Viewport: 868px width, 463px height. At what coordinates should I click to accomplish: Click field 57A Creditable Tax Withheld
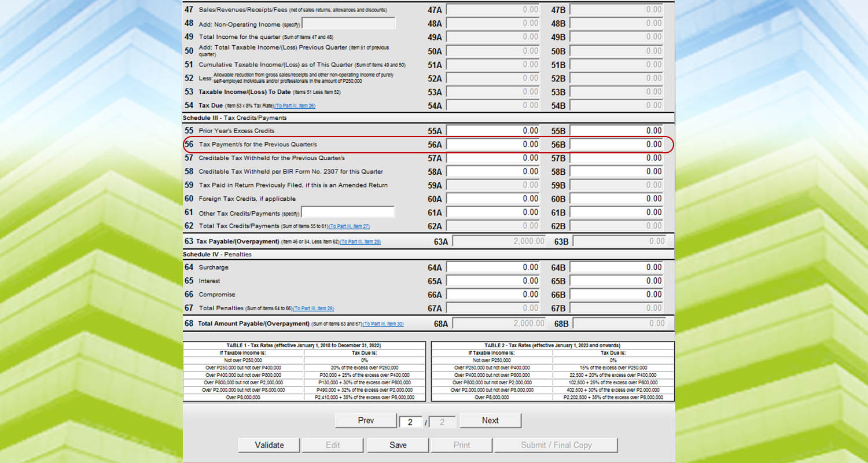tap(494, 158)
